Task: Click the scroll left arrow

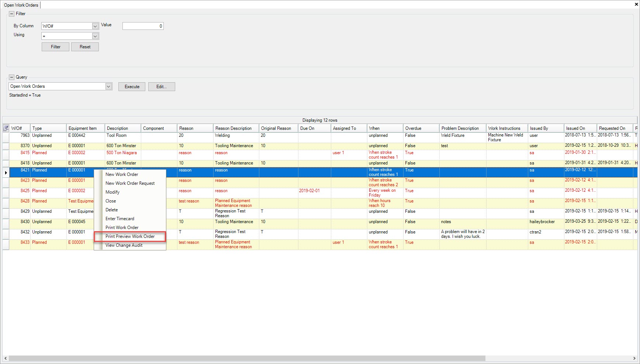Action: pyautogui.click(x=6, y=358)
